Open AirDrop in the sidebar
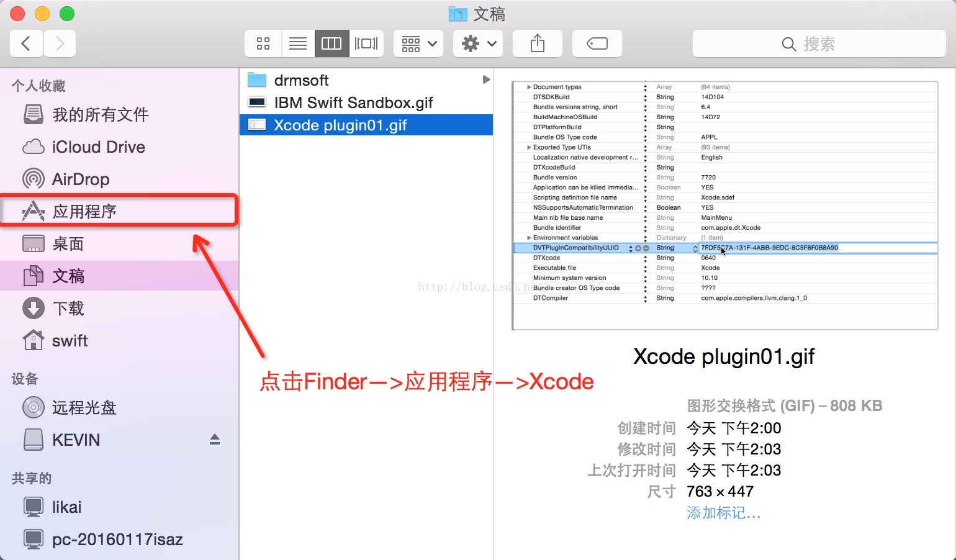Screen dimensions: 956x560 (x=119, y=179)
